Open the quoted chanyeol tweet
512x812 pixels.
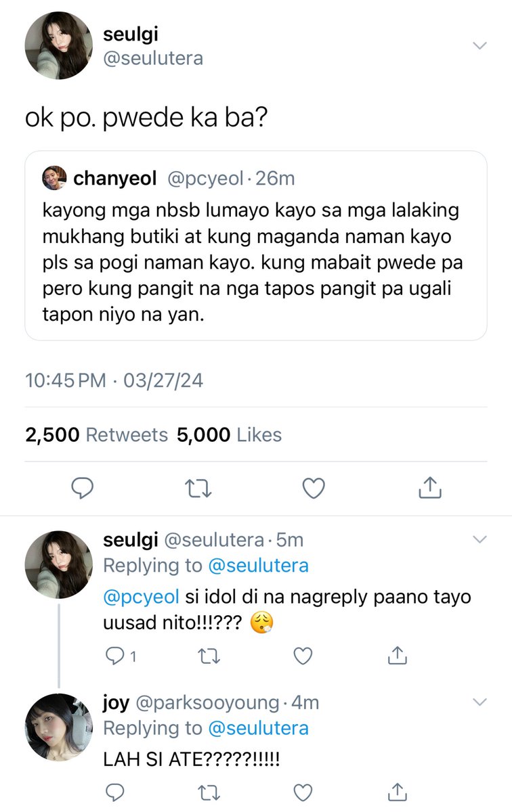coord(256,245)
